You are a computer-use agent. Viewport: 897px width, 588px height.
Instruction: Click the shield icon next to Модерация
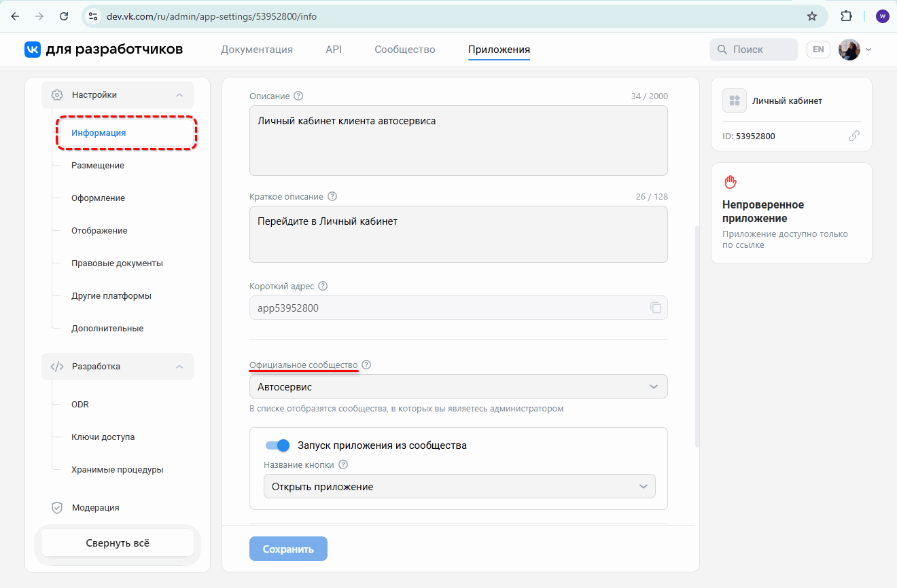point(58,507)
